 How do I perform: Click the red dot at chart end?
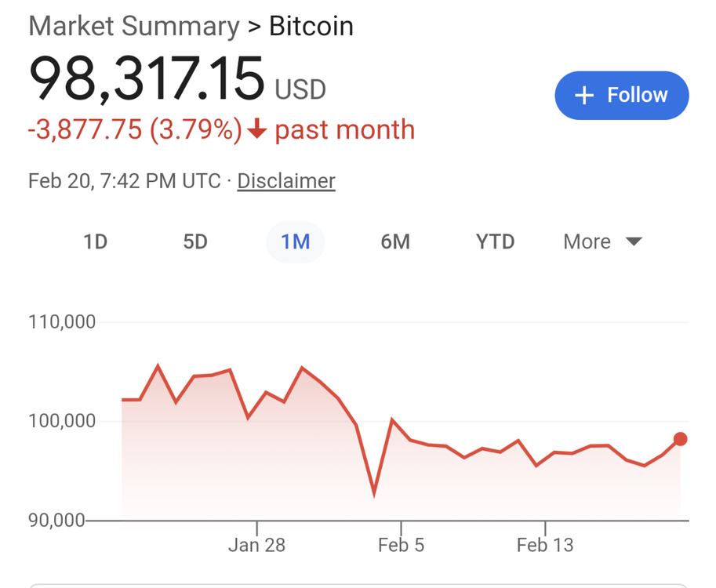click(680, 439)
